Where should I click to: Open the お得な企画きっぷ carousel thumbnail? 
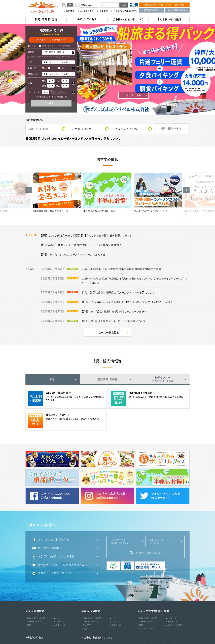coord(57,190)
